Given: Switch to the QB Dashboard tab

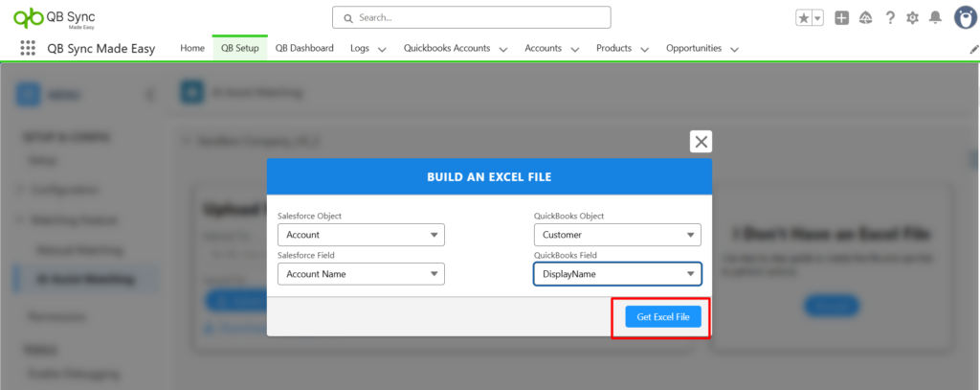Looking at the screenshot, I should (304, 48).
